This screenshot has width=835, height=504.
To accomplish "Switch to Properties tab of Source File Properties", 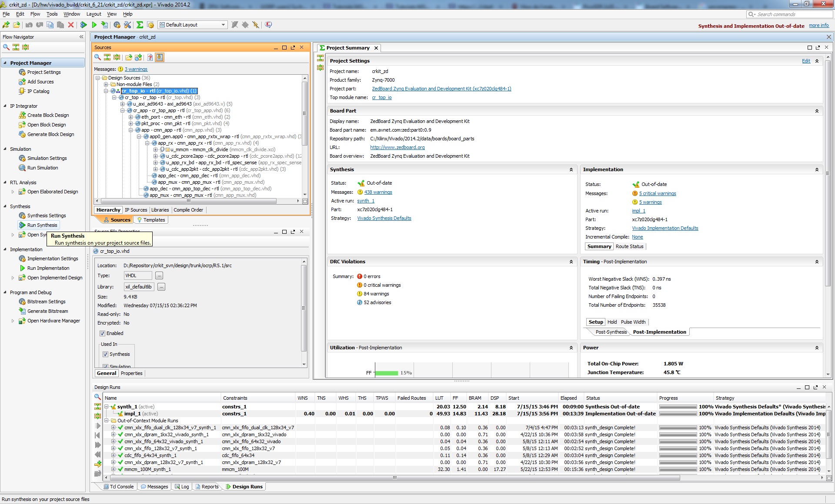I will click(x=131, y=373).
